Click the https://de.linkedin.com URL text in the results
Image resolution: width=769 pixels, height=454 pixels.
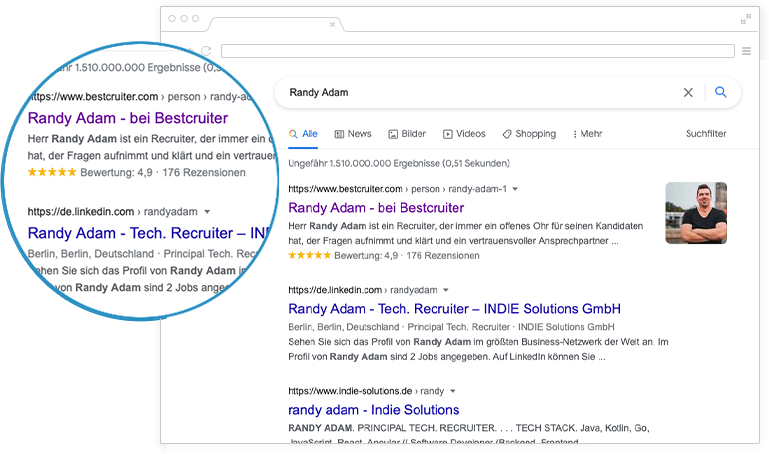pyautogui.click(x=335, y=290)
